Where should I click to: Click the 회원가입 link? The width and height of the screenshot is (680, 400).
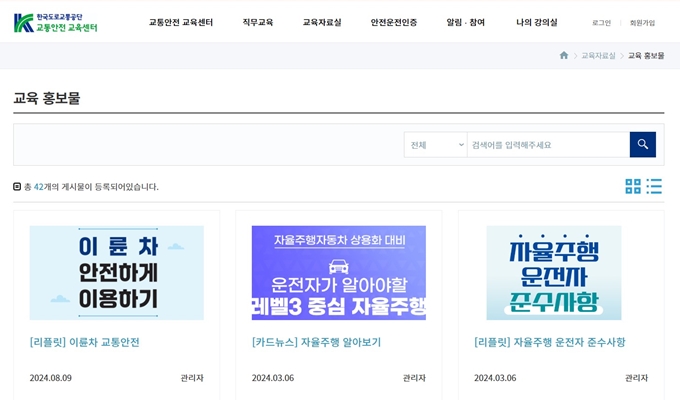(642, 23)
